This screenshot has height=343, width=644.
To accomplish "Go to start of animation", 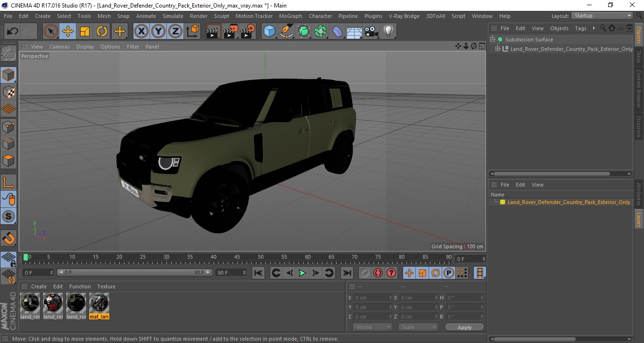I will tap(258, 273).
